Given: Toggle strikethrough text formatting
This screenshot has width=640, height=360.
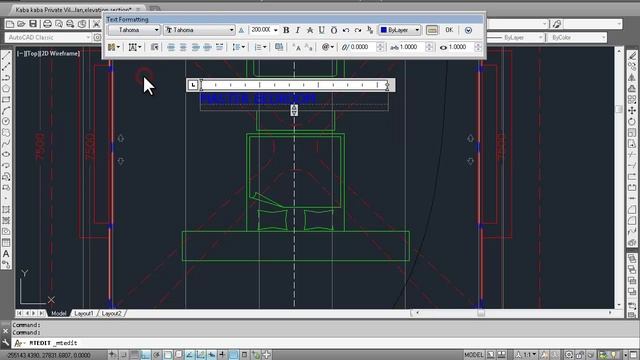Looking at the screenshot, I should [x=310, y=30].
